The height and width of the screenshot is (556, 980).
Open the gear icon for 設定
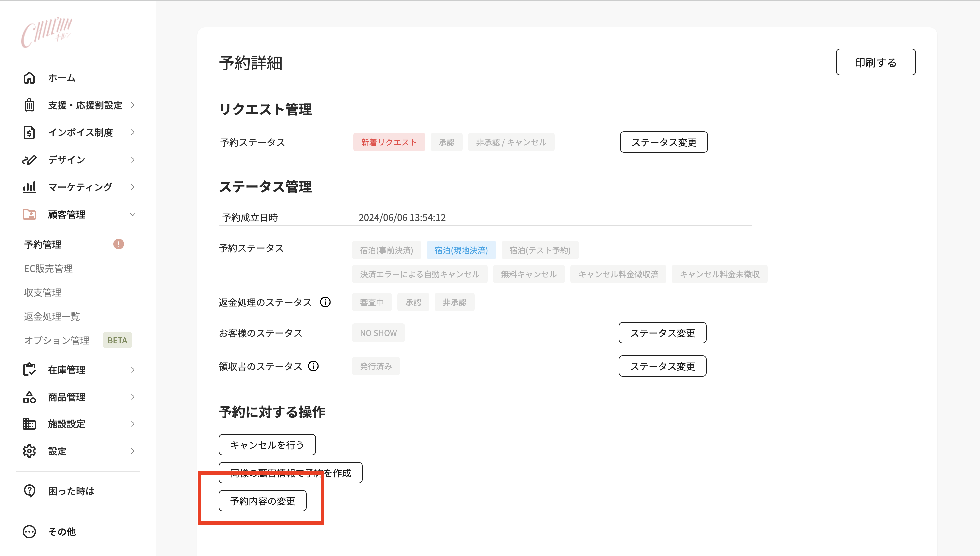click(x=29, y=451)
